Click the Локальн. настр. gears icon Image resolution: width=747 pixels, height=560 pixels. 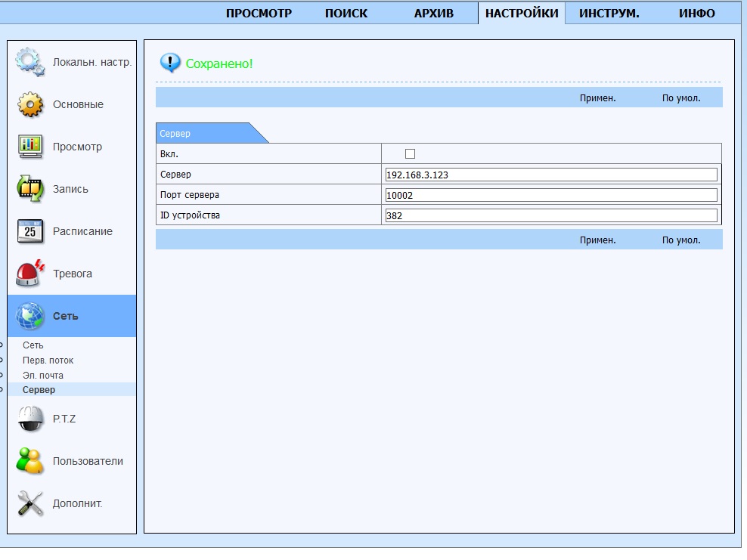click(30, 62)
